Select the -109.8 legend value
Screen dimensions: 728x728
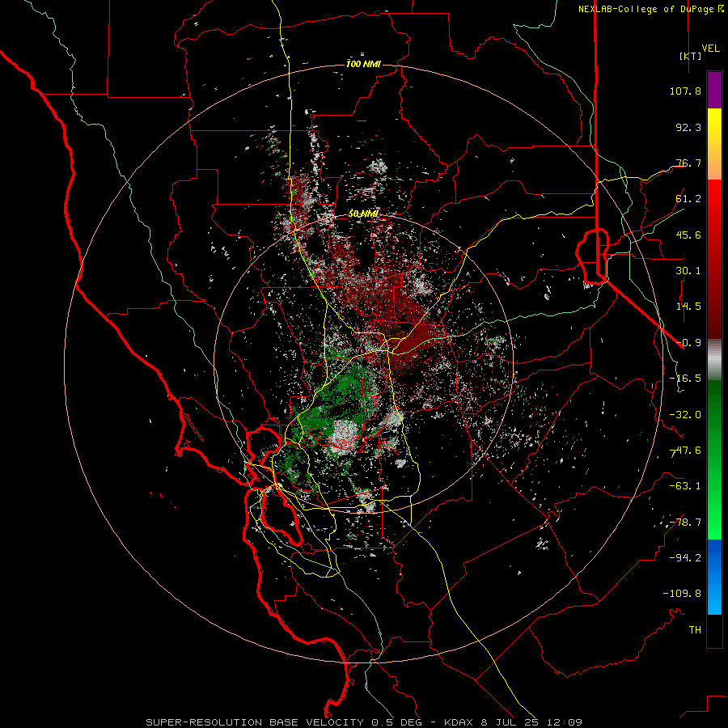click(682, 594)
